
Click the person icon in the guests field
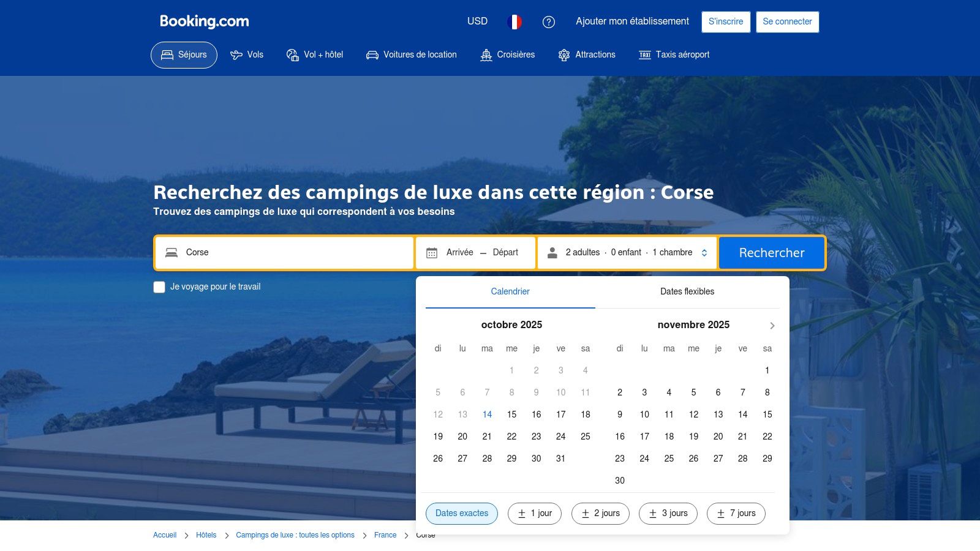pyautogui.click(x=552, y=253)
